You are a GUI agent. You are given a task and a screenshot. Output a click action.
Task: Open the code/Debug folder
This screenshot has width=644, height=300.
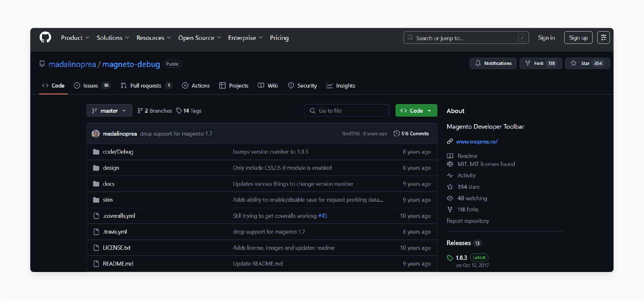(118, 152)
